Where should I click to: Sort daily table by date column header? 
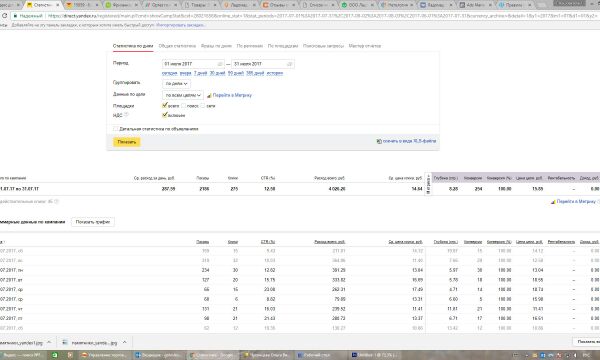(x=2, y=242)
